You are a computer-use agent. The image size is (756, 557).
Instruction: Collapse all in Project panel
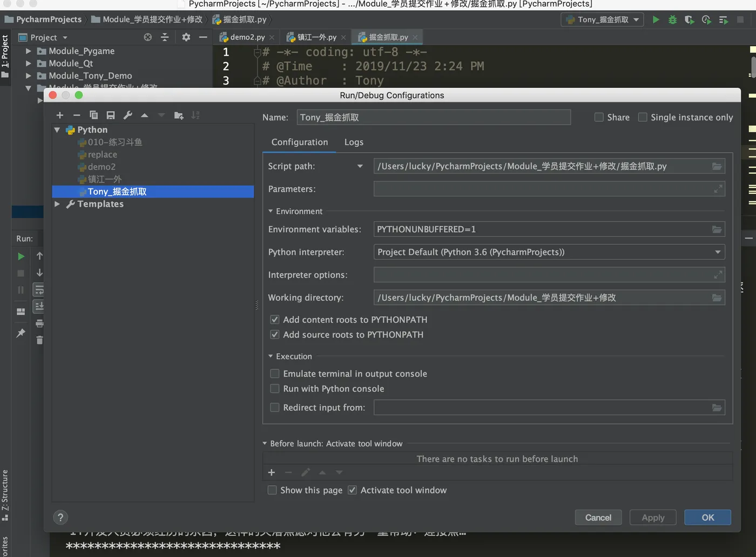click(x=165, y=37)
